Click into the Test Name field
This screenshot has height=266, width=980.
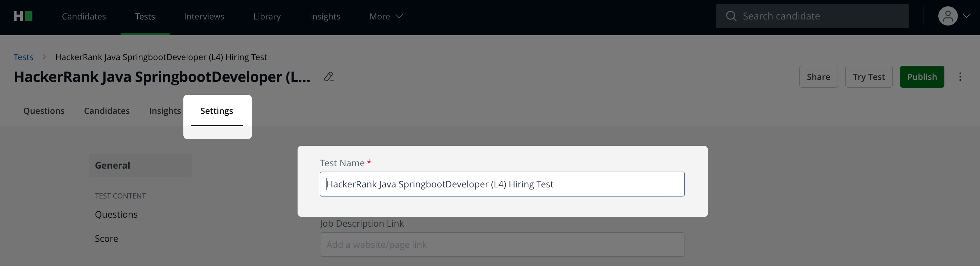tap(502, 184)
